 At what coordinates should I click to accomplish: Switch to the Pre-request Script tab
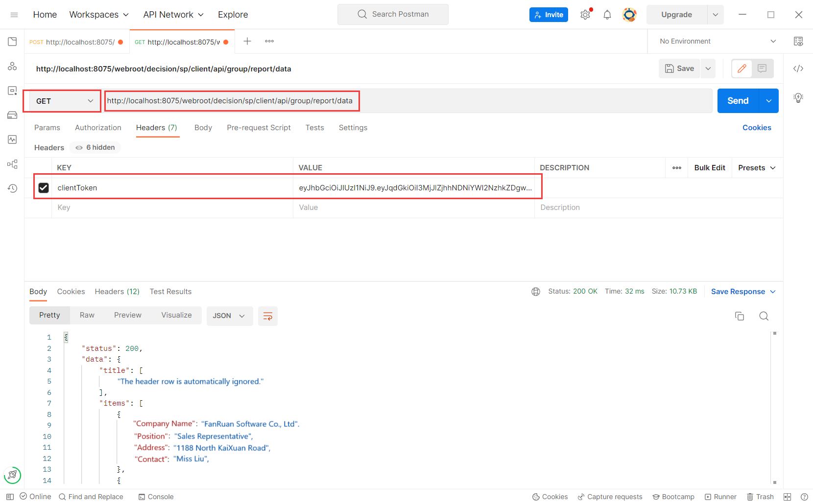(259, 128)
